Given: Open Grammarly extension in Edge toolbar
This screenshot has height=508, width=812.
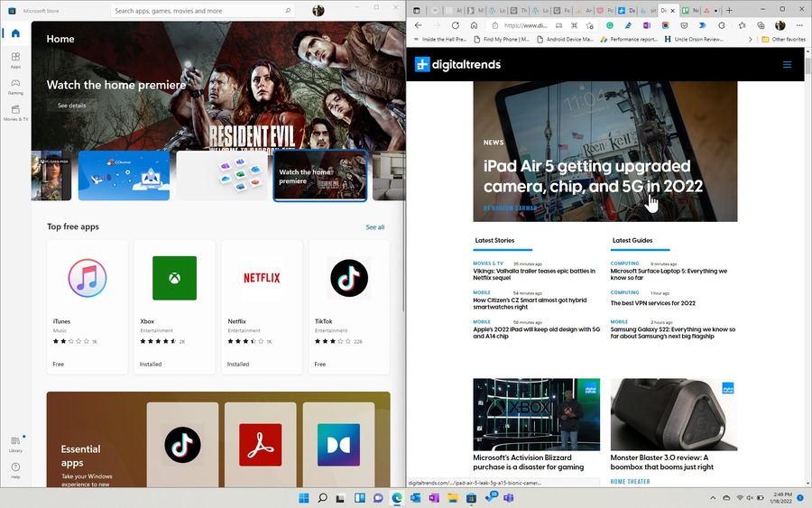Looking at the screenshot, I should coord(610,25).
